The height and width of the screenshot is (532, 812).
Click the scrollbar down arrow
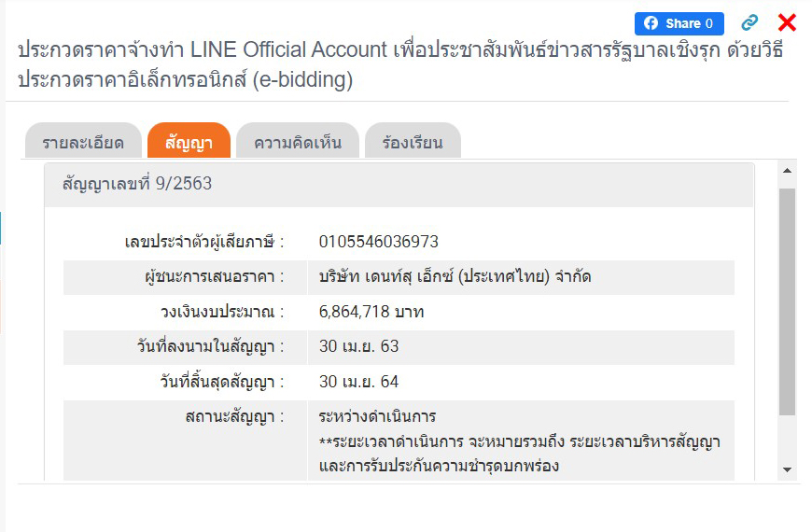click(787, 469)
